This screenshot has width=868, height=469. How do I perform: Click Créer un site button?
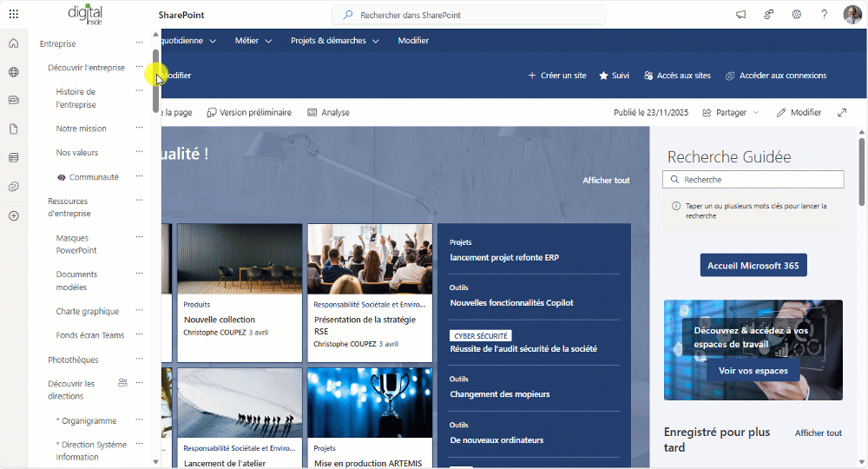(557, 76)
